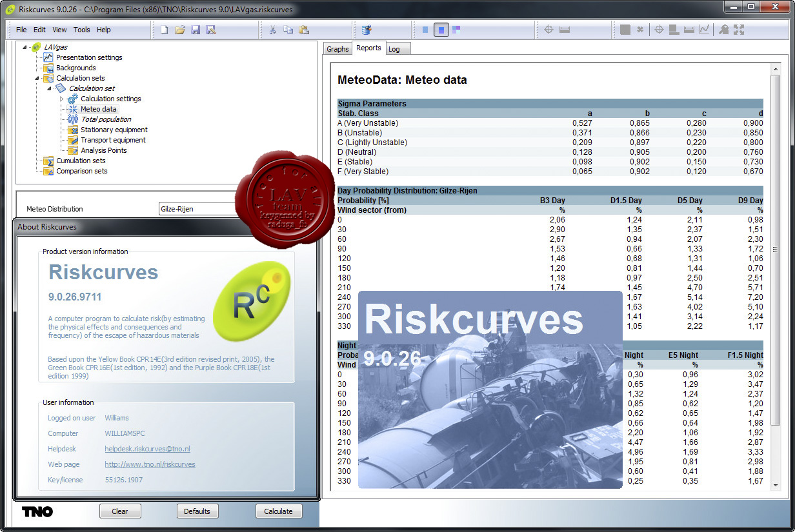This screenshot has height=532, width=795.
Task: Open the helpdesk.riskcurves@tno.nl email link
Action: pos(147,449)
